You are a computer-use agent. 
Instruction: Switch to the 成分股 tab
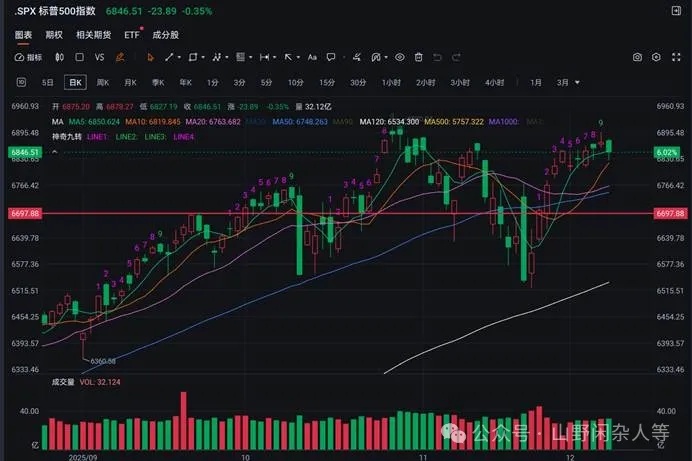165,34
